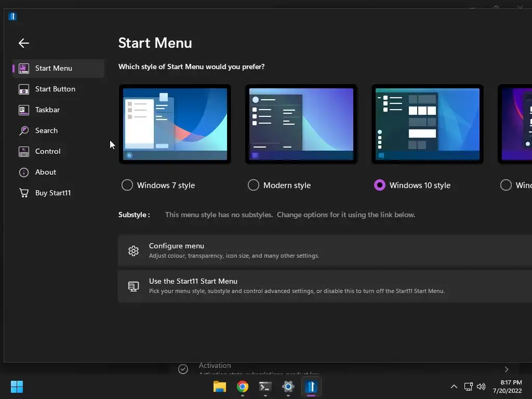
Task: Click the Search magnifier sidebar icon
Action: [x=24, y=130]
